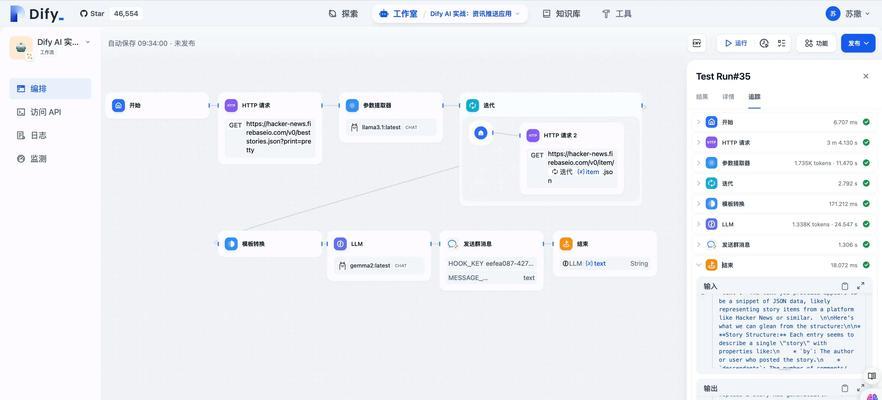Select the 开始 node on canvas
The height and width of the screenshot is (400, 882).
(157, 105)
